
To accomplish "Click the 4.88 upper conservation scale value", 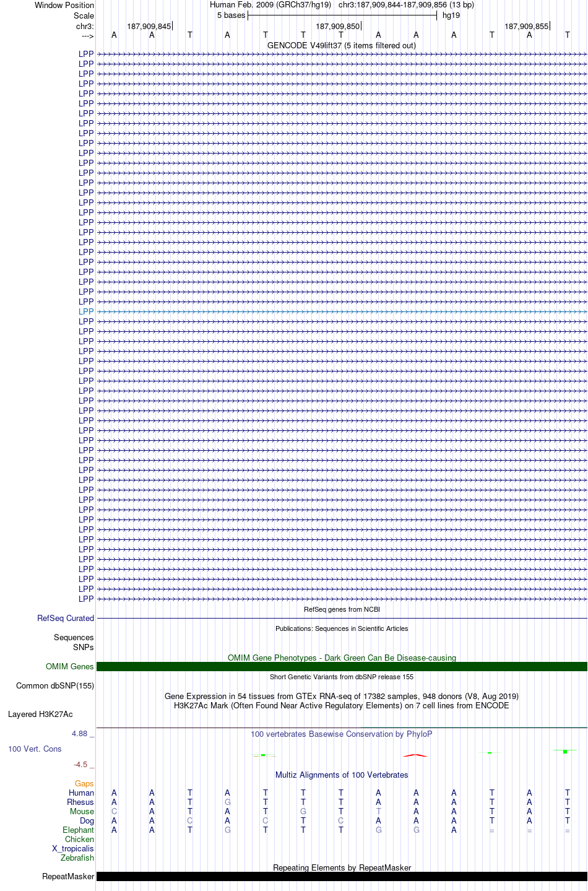I will click(x=80, y=734).
